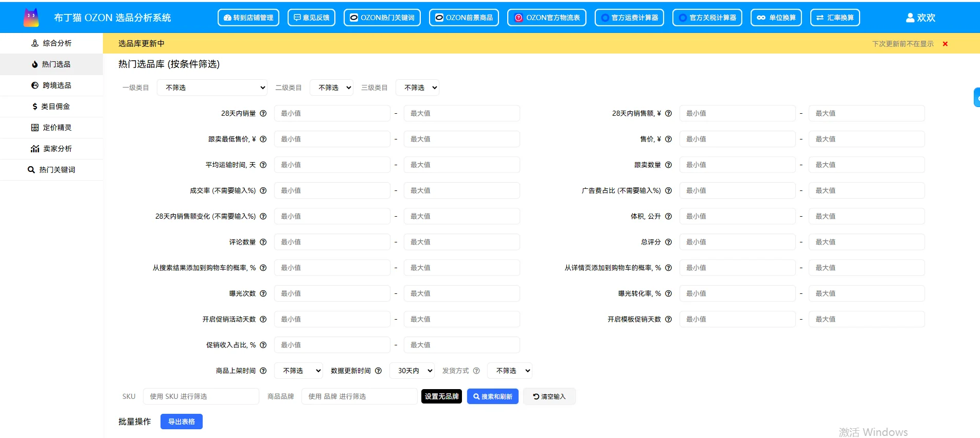The height and width of the screenshot is (438, 980).
Task: Click the 设置无品牌 button
Action: pos(441,396)
